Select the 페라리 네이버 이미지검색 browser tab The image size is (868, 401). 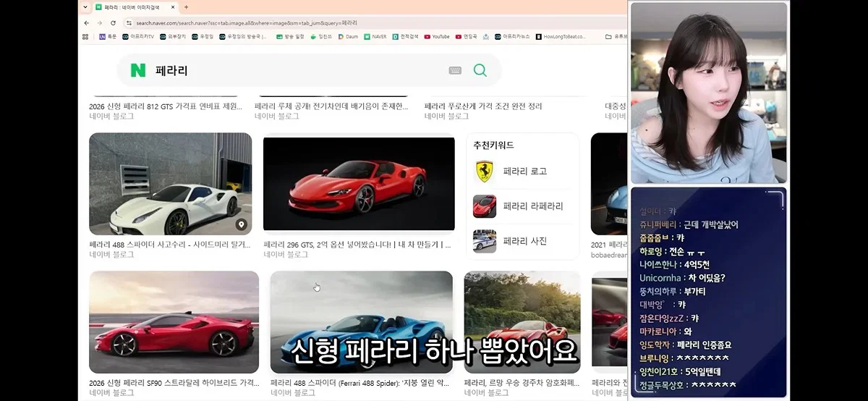coord(135,7)
